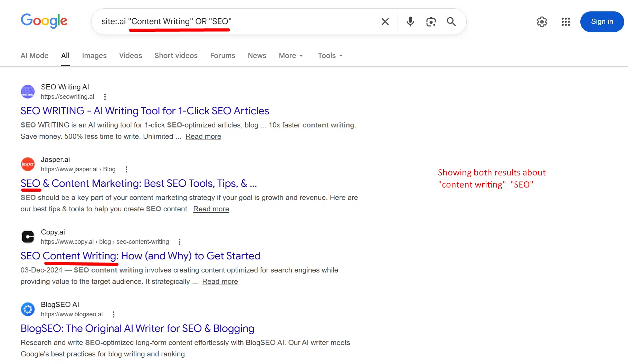Click https://www.jasper.ai › Blog URL
Screen dimensions: 628x364
(x=78, y=169)
